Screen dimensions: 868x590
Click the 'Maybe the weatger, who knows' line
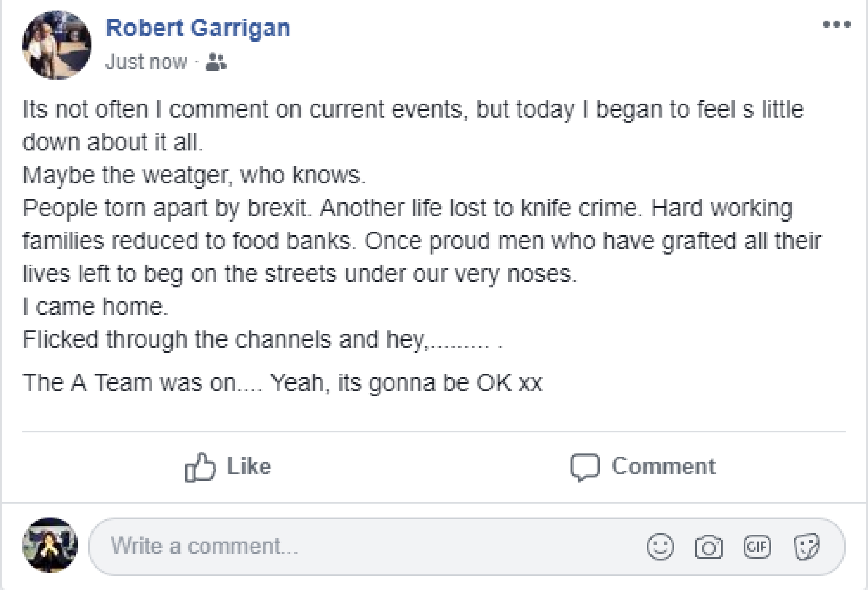coord(194,175)
